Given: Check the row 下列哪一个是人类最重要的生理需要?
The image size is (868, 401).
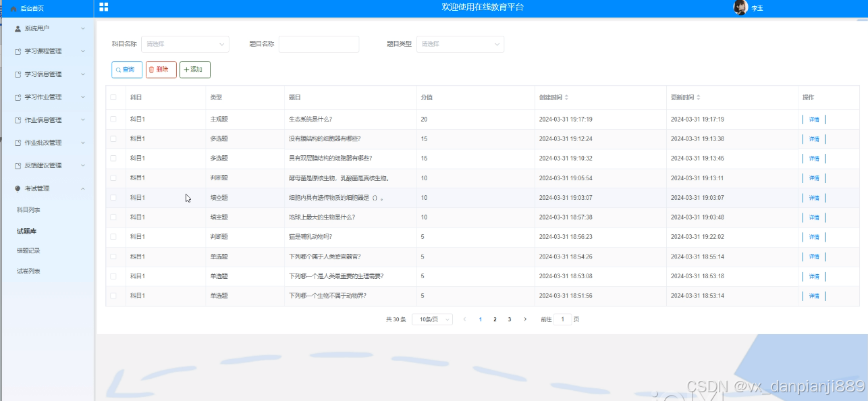Looking at the screenshot, I should click(x=113, y=276).
